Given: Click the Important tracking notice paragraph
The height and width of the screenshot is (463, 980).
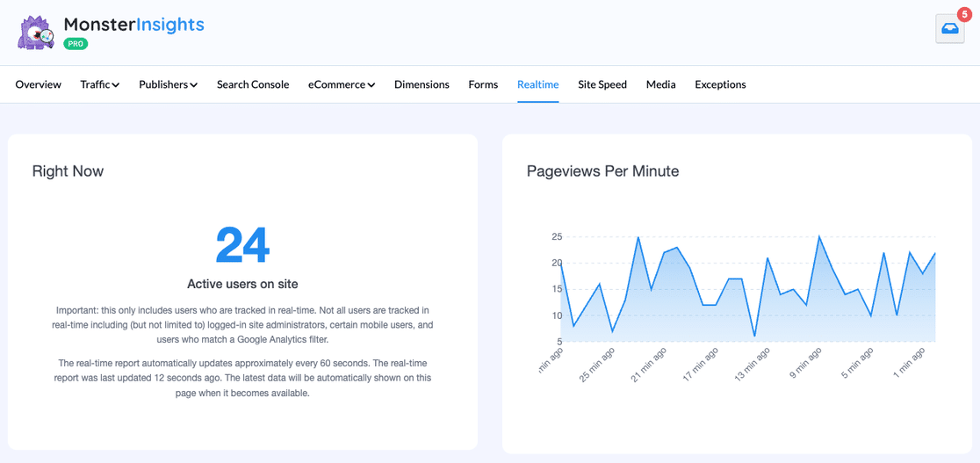Looking at the screenshot, I should point(242,325).
